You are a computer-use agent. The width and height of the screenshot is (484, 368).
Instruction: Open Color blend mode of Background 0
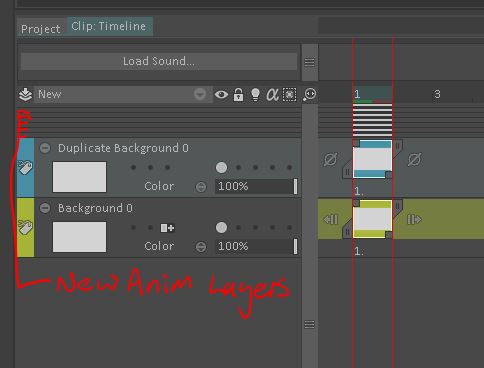pos(159,246)
